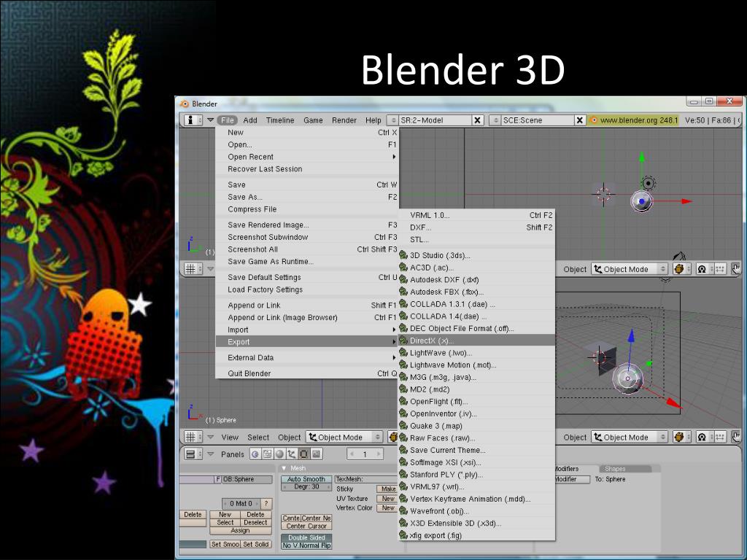Toggle move object centers only in upper-right header
This screenshot has width=747, height=560.
720,269
